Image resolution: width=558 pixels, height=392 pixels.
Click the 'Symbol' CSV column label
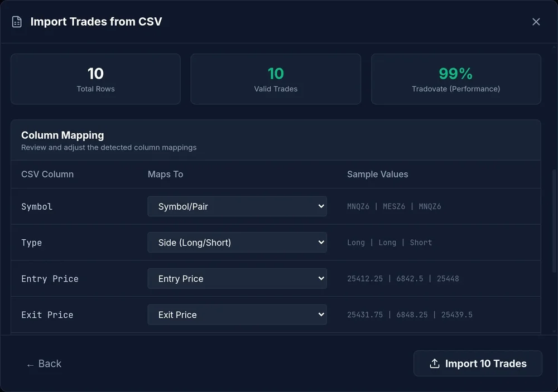[37, 207]
